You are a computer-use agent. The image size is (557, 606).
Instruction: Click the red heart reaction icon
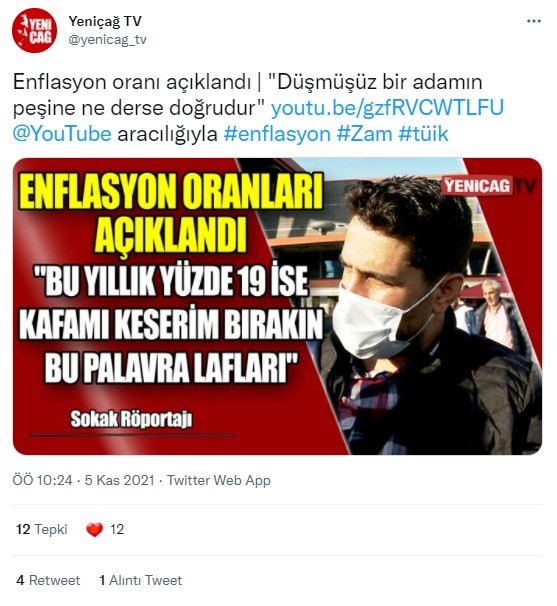pos(94,529)
